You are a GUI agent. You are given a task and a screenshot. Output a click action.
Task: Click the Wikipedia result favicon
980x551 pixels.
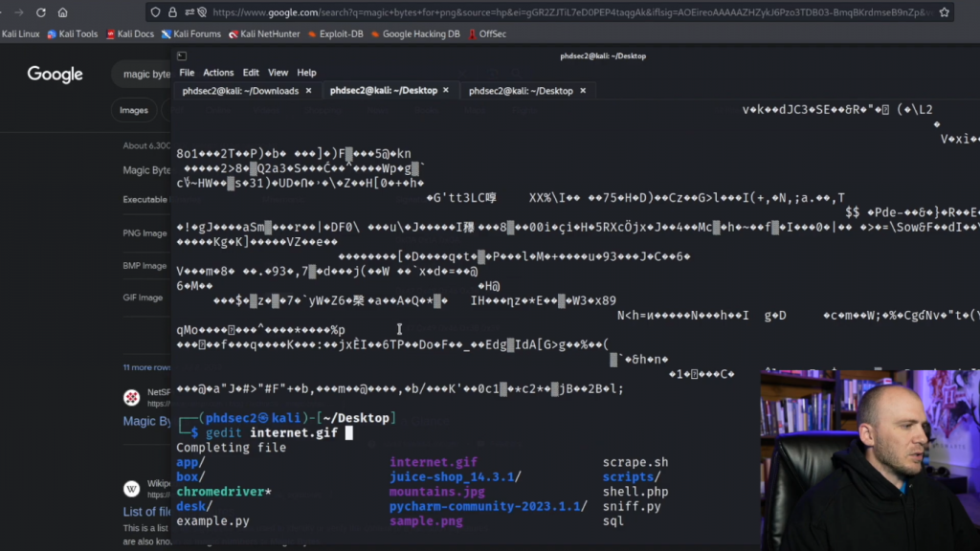[131, 489]
